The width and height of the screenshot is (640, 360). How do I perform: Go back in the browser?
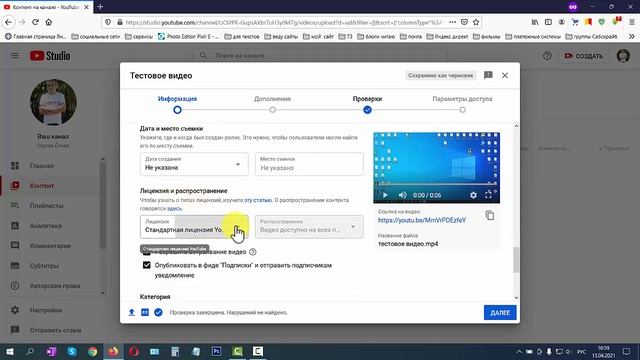(x=9, y=22)
